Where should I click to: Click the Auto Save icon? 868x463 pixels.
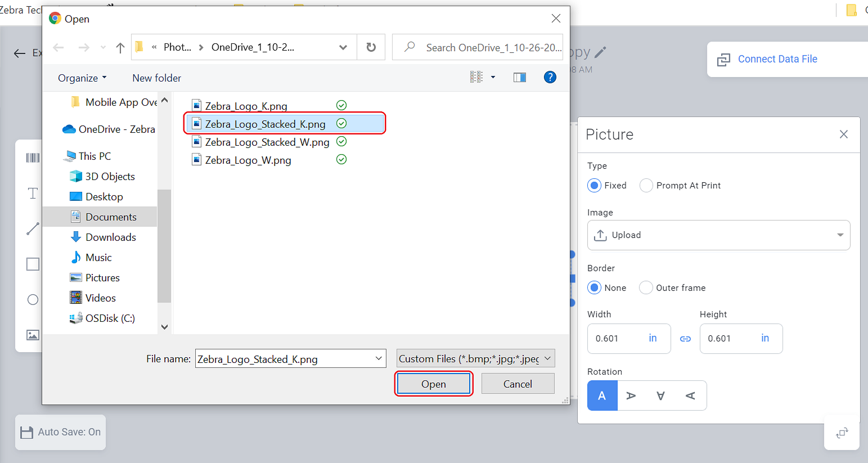(x=27, y=432)
